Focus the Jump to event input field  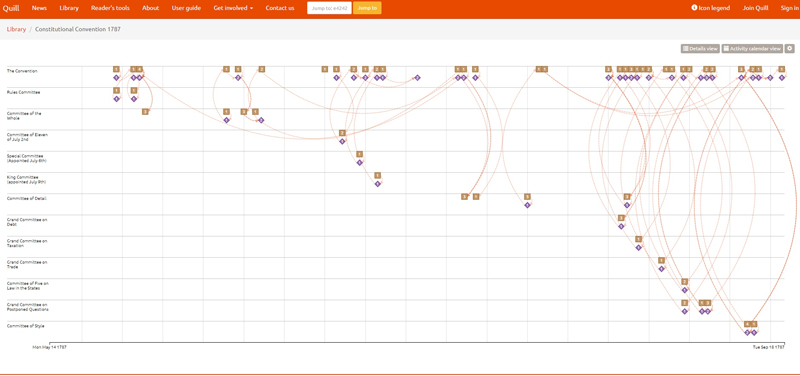pyautogui.click(x=329, y=8)
